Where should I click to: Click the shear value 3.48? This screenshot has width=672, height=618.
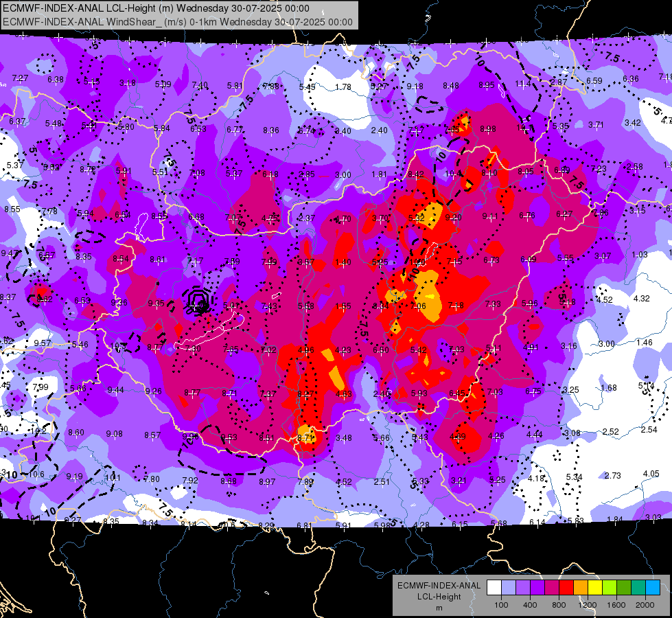pyautogui.click(x=344, y=438)
